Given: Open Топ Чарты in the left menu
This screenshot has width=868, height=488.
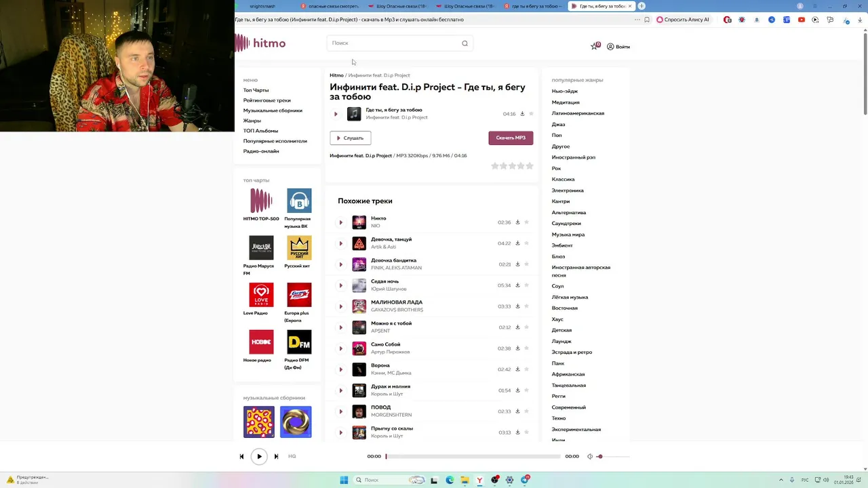Looking at the screenshot, I should (x=256, y=90).
